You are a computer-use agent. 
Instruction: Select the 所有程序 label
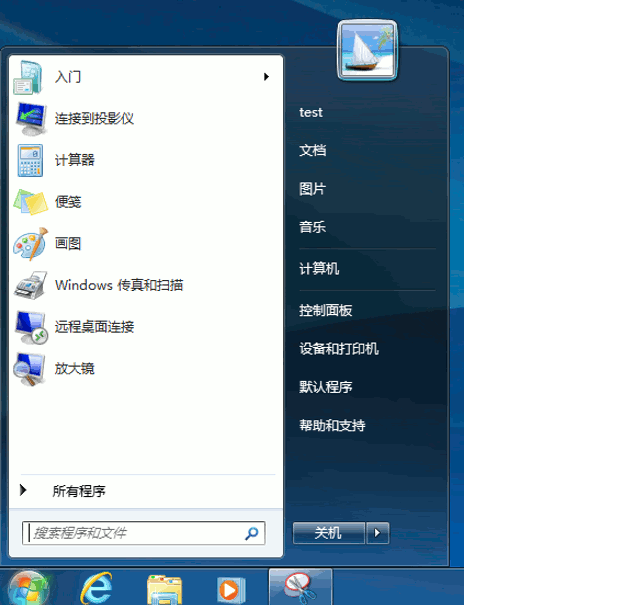[79, 491]
